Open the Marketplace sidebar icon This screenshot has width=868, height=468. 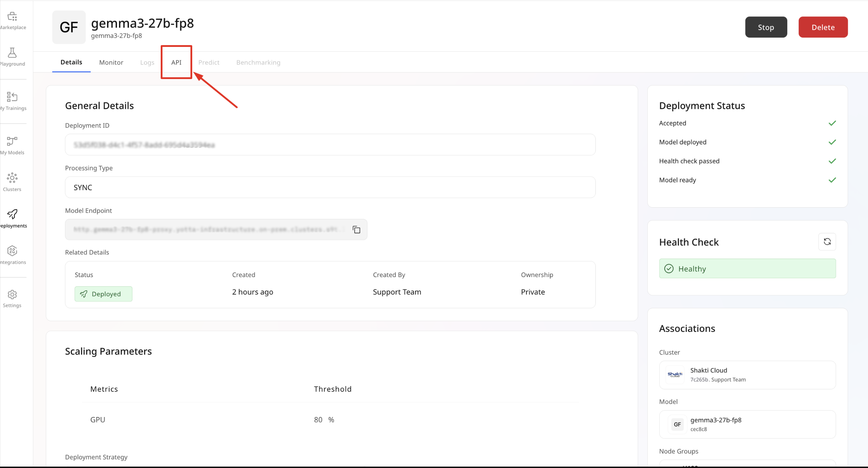pyautogui.click(x=12, y=16)
